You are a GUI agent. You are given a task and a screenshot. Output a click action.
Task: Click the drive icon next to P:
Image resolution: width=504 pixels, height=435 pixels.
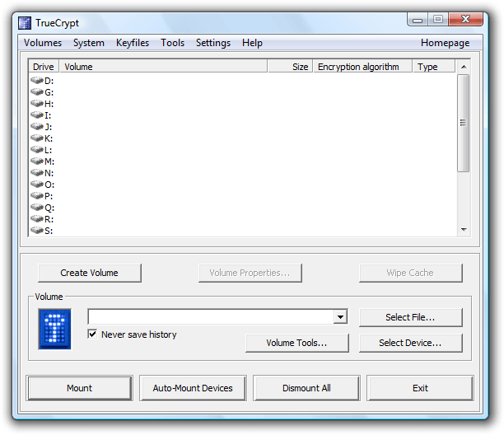(37, 196)
